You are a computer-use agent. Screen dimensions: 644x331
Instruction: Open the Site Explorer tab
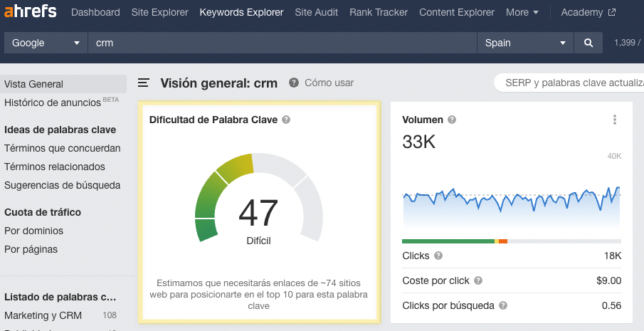coord(160,12)
